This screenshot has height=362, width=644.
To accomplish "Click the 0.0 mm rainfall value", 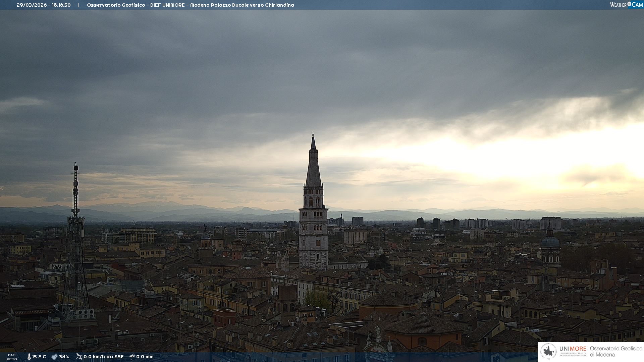I will pos(145,357).
